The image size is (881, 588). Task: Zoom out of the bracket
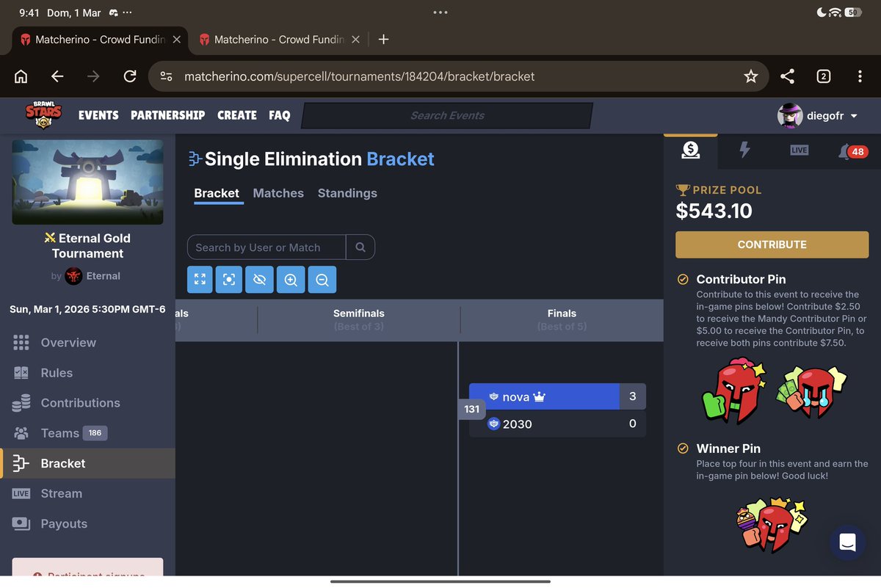click(x=322, y=279)
